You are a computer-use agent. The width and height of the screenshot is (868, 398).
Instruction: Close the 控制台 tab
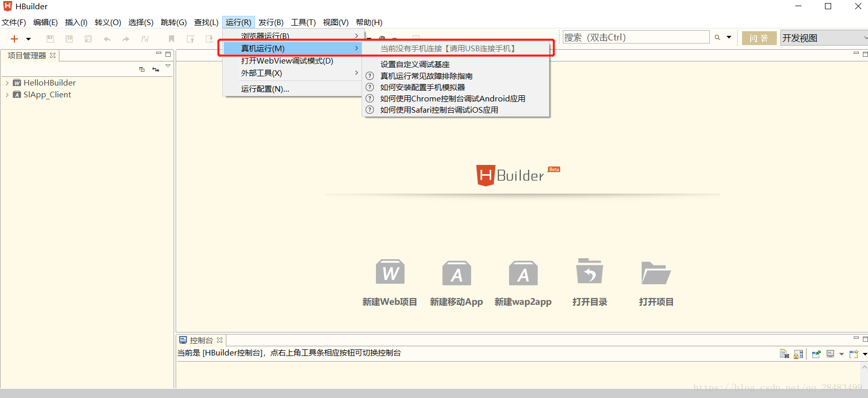pos(220,340)
